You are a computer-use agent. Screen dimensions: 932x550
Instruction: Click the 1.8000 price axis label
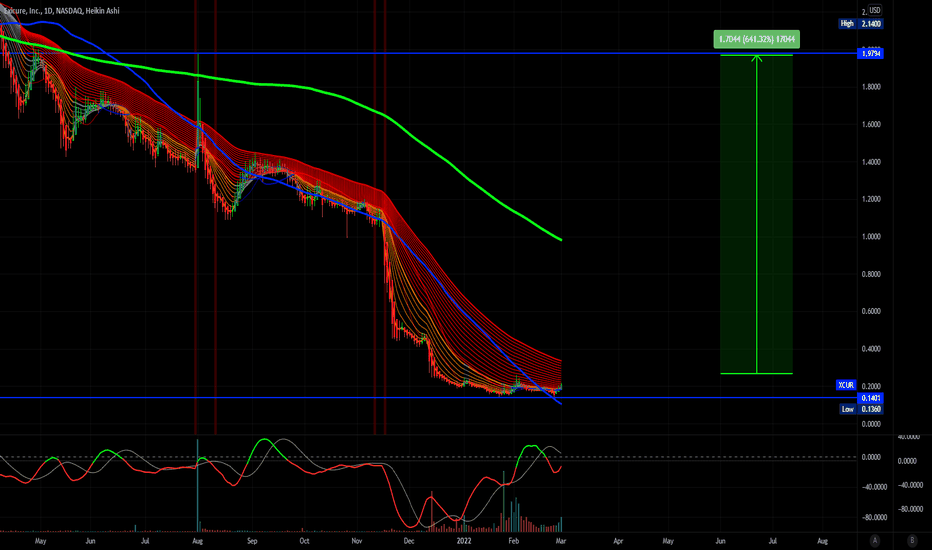click(x=871, y=87)
